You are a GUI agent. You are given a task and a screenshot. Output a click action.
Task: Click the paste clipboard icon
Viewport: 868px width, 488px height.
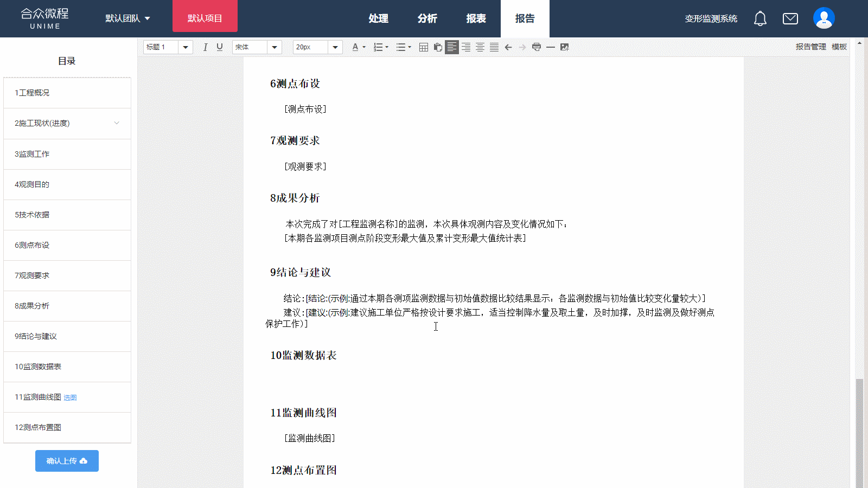[x=438, y=47]
